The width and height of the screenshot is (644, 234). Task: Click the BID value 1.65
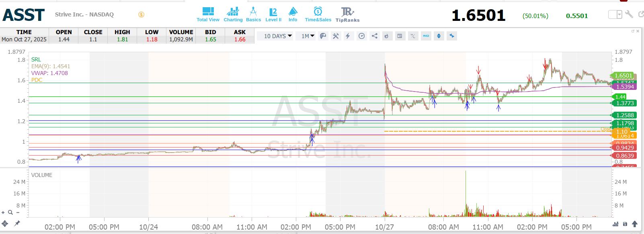[x=210, y=39]
